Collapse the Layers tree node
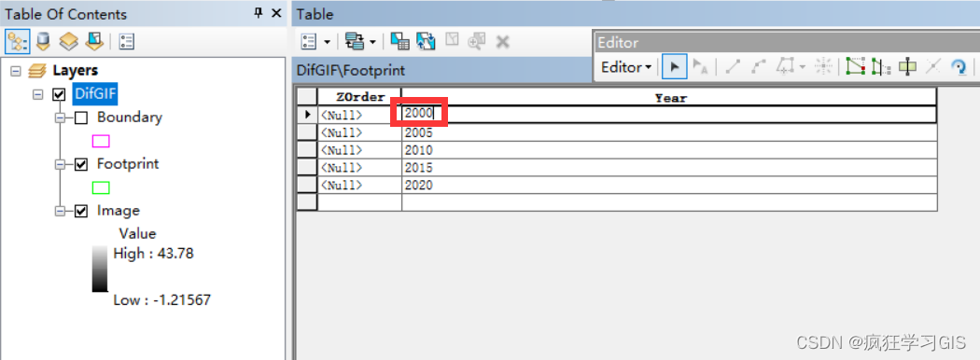Screen dimensions: 980x360 coord(16,71)
